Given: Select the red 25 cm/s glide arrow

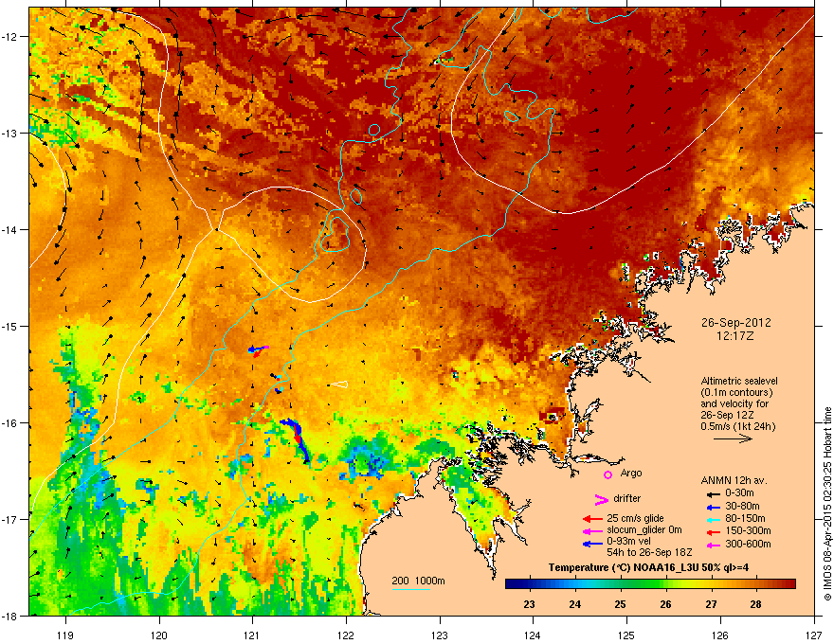Looking at the screenshot, I should tap(592, 519).
